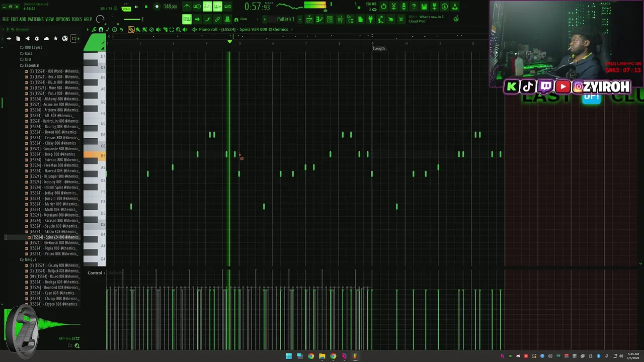Toggle the 3-2-1 recording countdown

pyautogui.click(x=207, y=7)
